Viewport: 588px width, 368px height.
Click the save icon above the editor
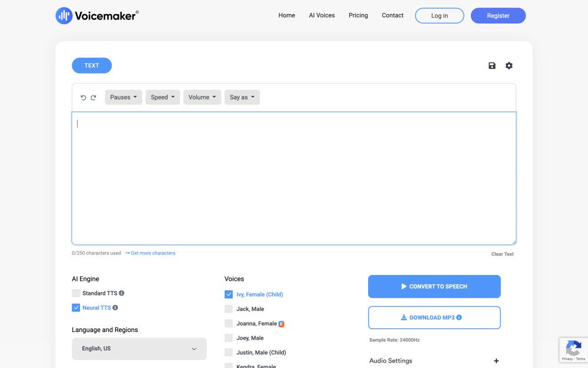[492, 66]
